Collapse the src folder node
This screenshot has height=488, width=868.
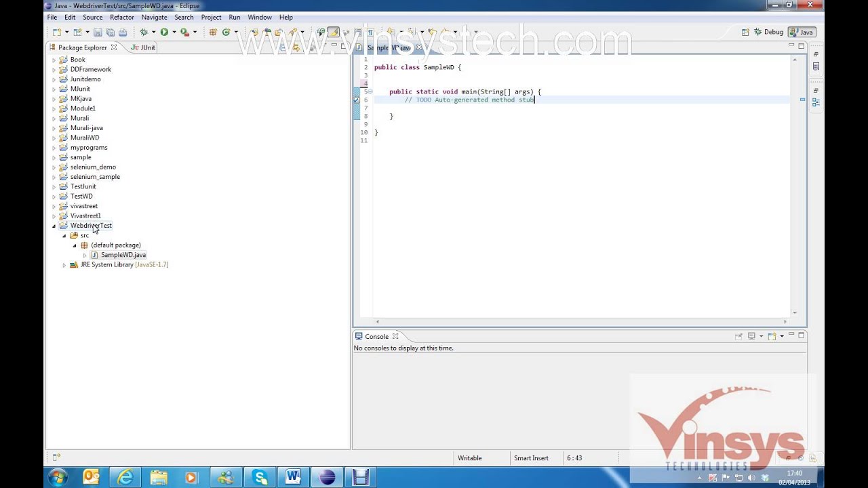(x=64, y=235)
